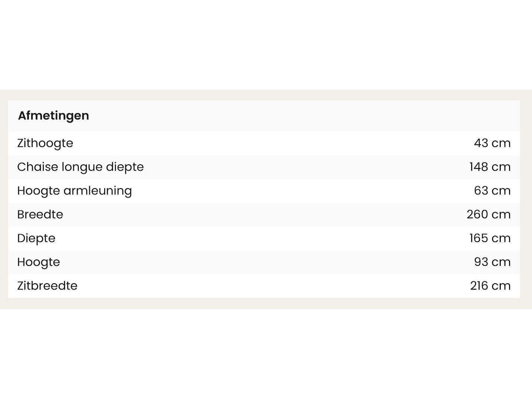Select the Zitbreedte label
Image resolution: width=532 pixels, height=399 pixels.
pos(47,286)
